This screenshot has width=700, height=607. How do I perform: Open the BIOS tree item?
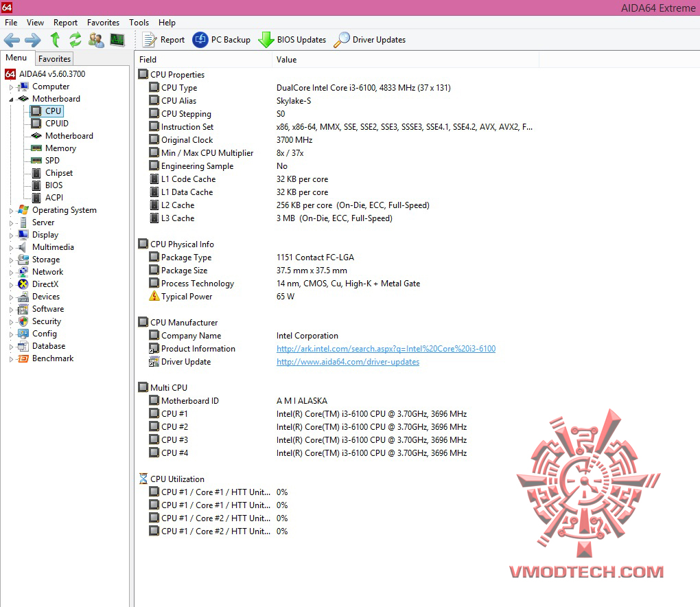click(x=54, y=185)
